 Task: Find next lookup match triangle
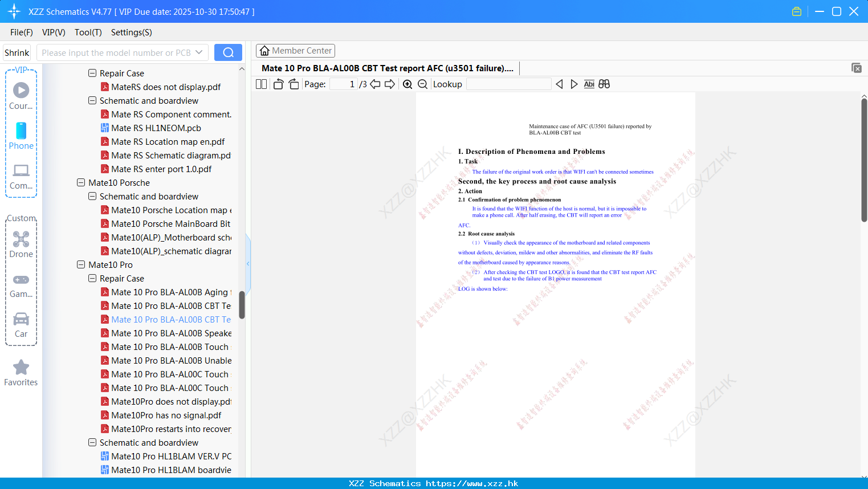[574, 84]
